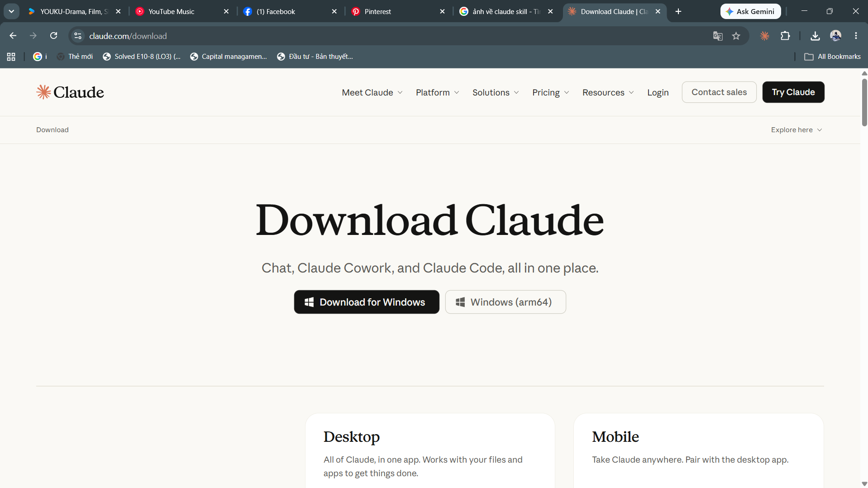
Task: Open the Thẻ mới bookmark
Action: click(75, 57)
